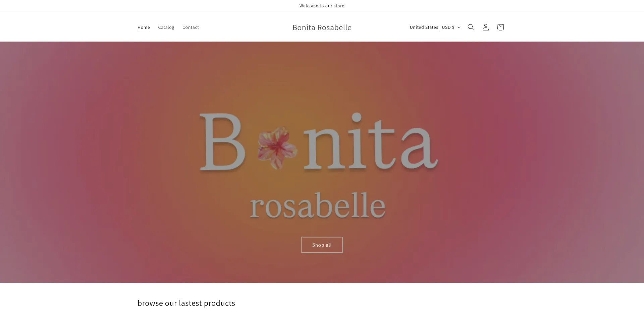Viewport: 644px width, 333px height.
Task: Open the United States | USD $ selector
Action: [432, 27]
